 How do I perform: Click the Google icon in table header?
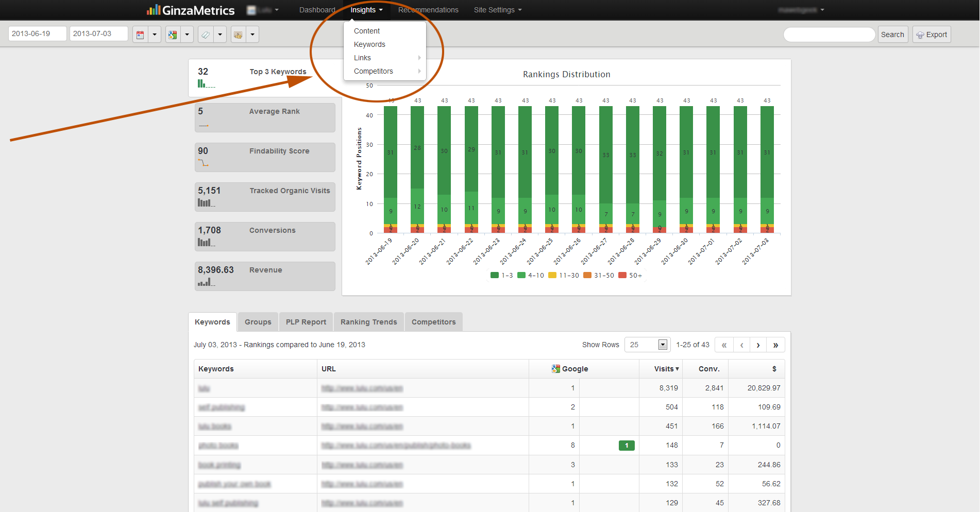pyautogui.click(x=555, y=369)
